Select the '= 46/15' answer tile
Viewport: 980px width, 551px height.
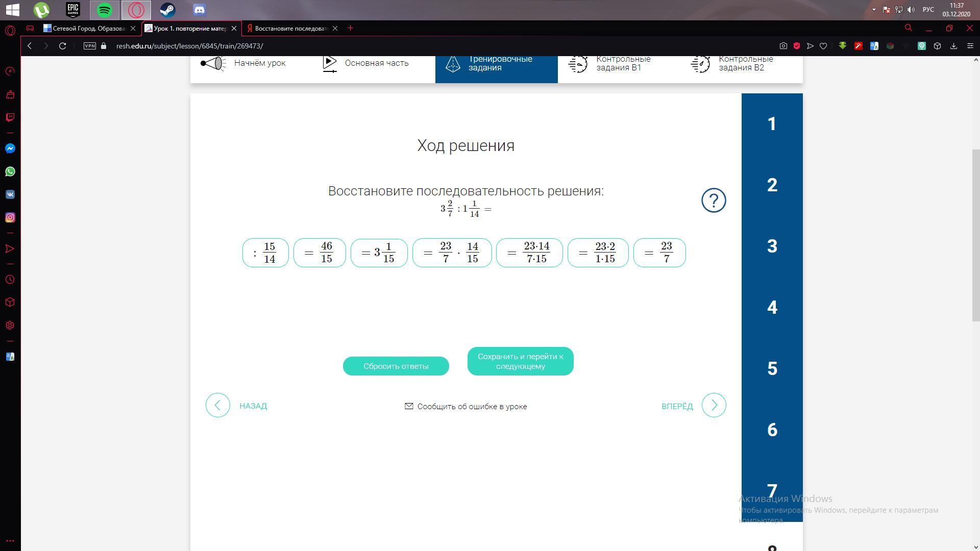tap(320, 253)
